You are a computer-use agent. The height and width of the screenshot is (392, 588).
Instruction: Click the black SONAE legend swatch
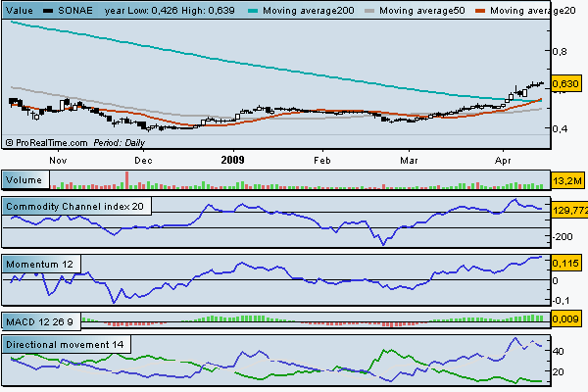pos(48,11)
